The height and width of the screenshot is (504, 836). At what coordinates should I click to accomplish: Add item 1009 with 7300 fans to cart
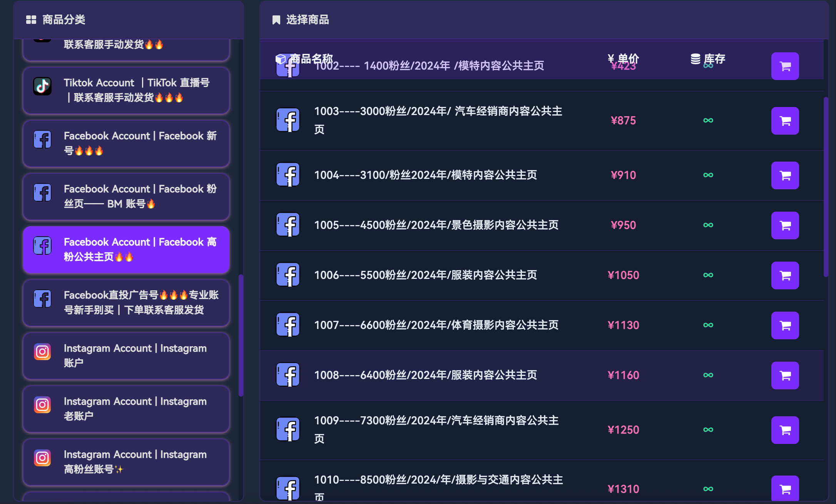pyautogui.click(x=785, y=430)
